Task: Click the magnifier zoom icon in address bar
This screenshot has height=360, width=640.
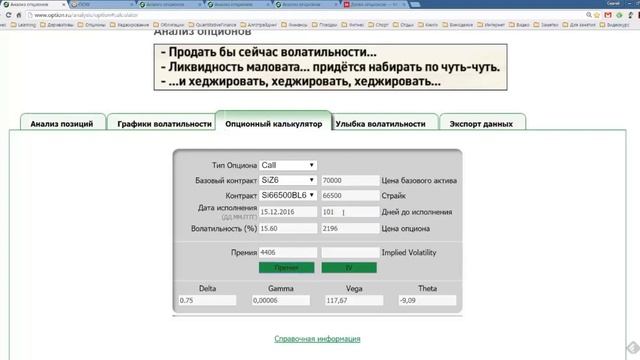Action: point(589,15)
